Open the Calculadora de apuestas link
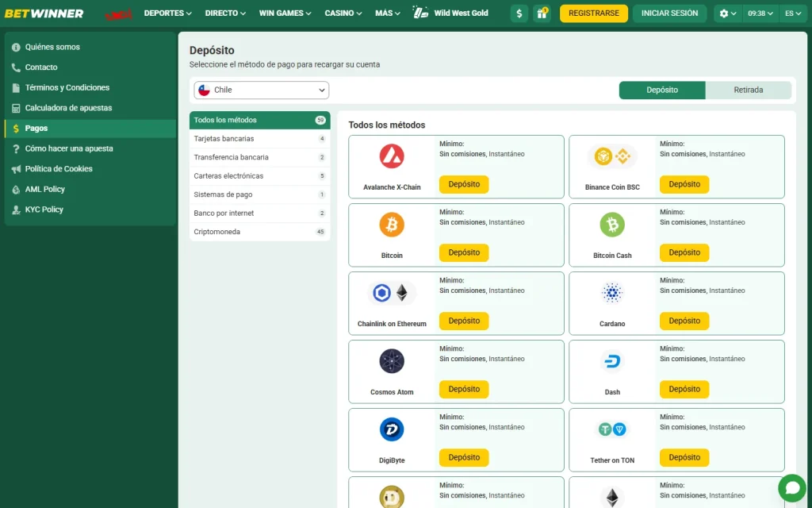The height and width of the screenshot is (508, 812). click(x=90, y=108)
